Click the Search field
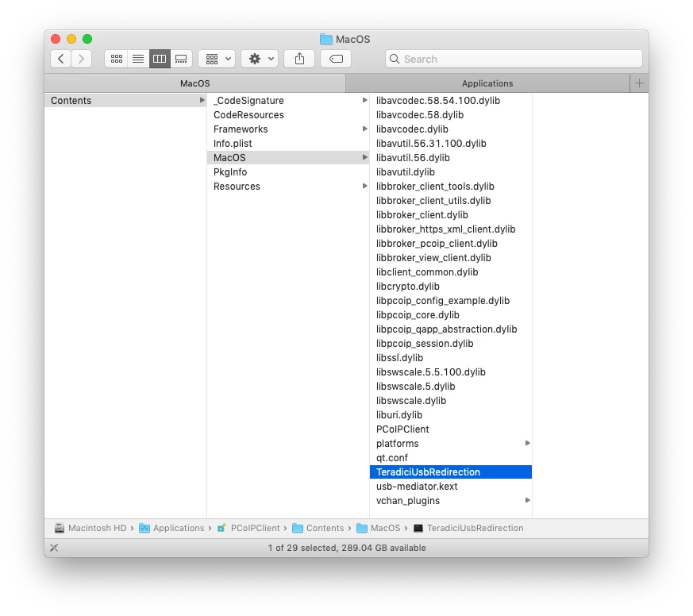This screenshot has width=693, height=616. click(514, 59)
